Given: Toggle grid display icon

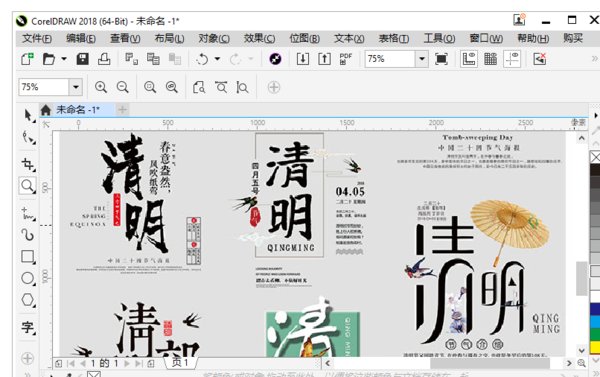Looking at the screenshot, I should point(490,59).
